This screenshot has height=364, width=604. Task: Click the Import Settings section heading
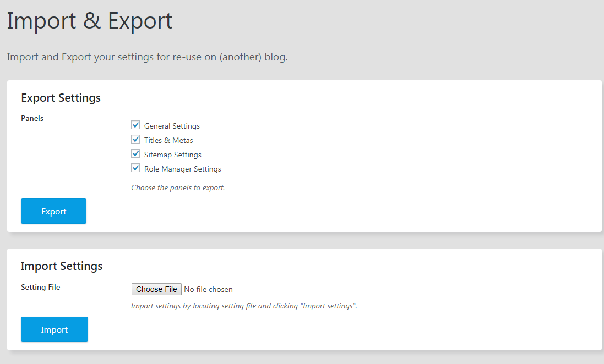click(62, 266)
